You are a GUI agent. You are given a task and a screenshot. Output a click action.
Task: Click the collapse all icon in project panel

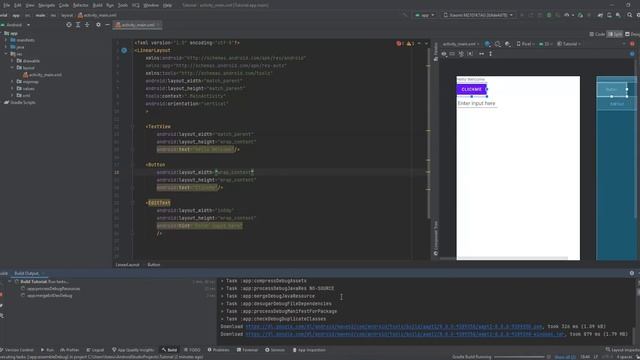(87, 25)
